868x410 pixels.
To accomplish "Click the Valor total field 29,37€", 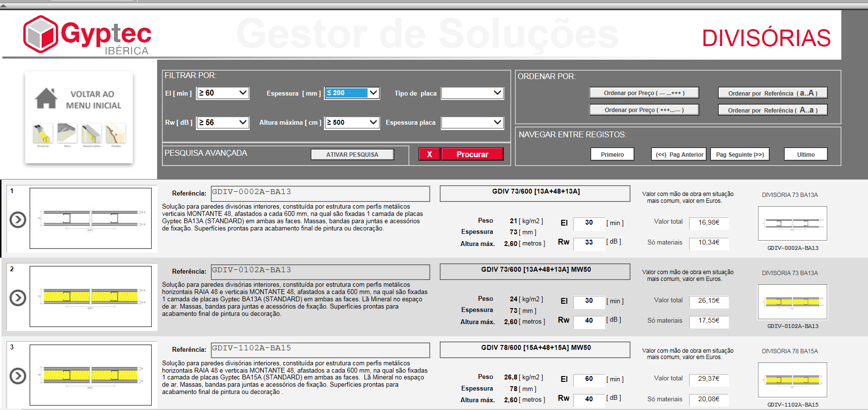I will click(x=708, y=379).
